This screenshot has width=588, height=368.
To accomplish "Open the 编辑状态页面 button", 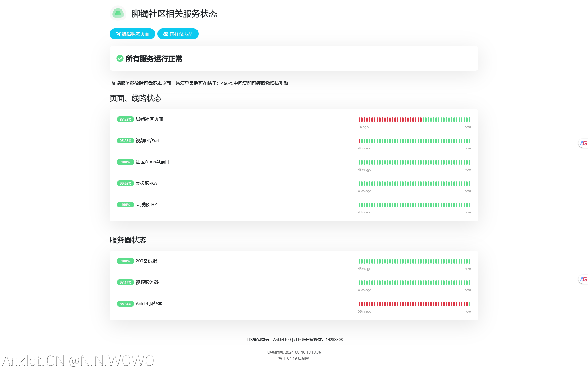I will click(132, 34).
